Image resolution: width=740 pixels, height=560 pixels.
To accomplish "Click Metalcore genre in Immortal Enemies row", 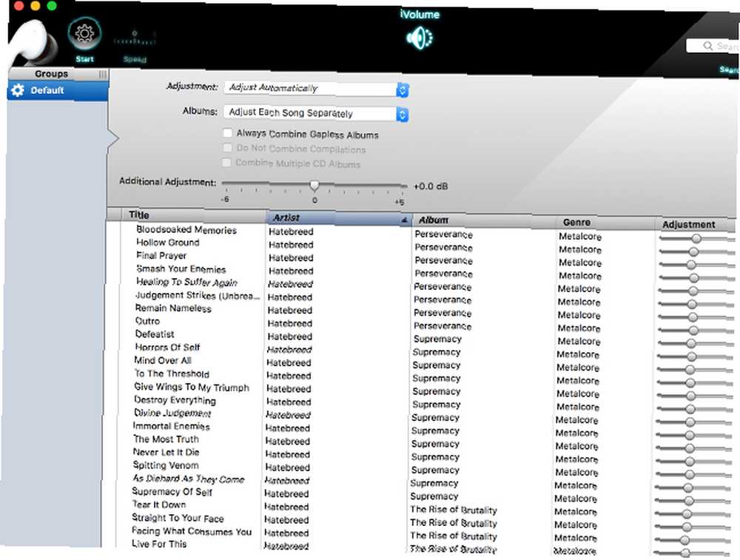I will (576, 433).
